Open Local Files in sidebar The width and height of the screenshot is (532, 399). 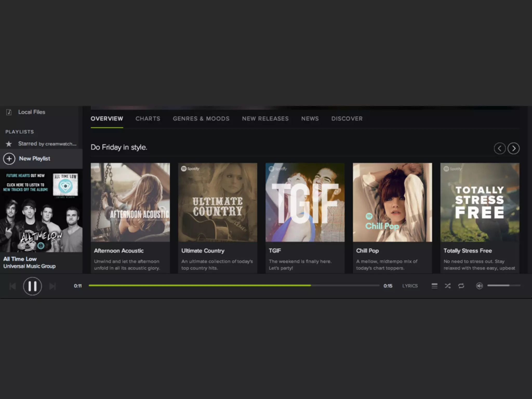31,112
